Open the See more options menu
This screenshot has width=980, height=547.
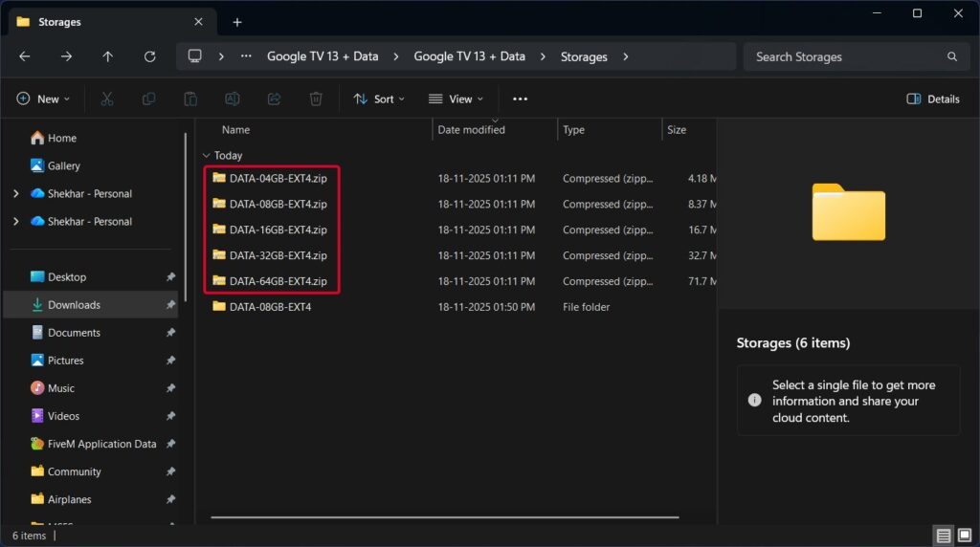520,98
